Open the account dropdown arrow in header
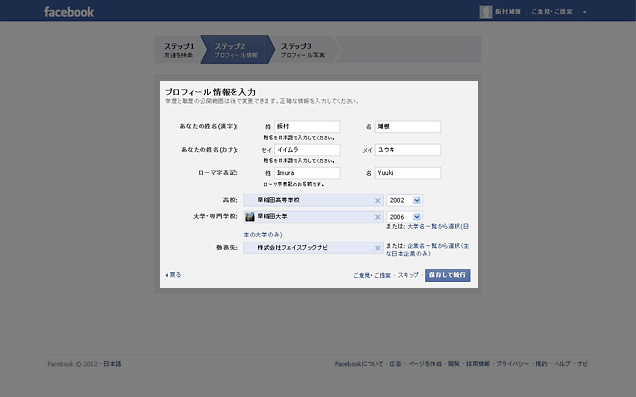Viewport: 636px width, 397px height. tap(584, 12)
